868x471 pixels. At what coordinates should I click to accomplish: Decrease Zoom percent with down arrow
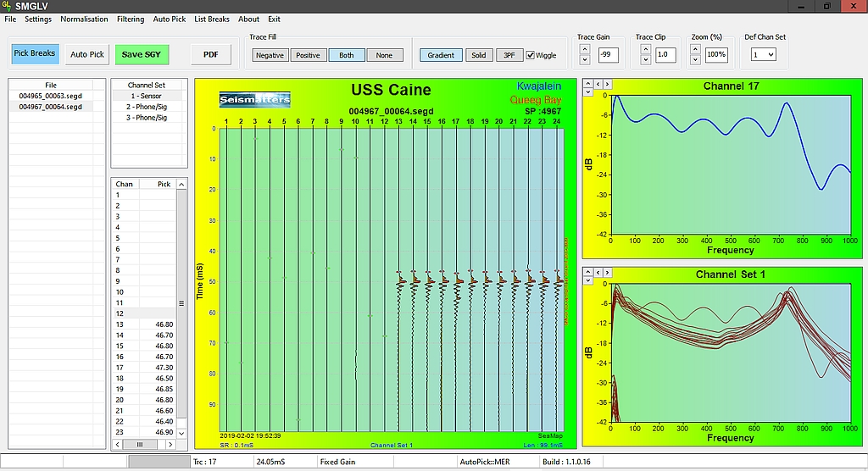(696, 60)
